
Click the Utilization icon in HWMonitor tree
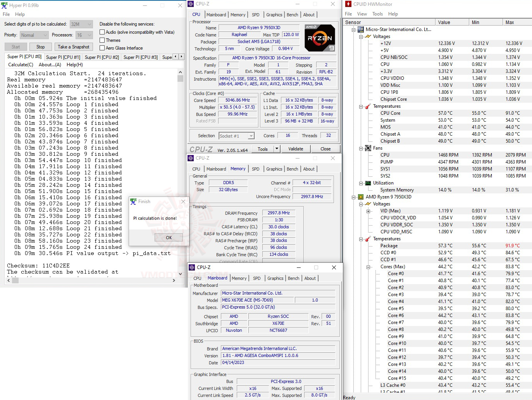[x=368, y=183]
